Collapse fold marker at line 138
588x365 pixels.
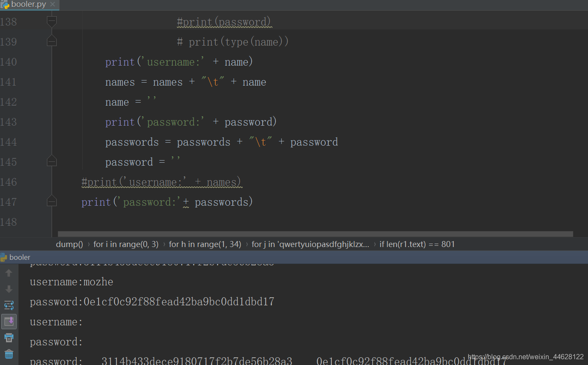pos(52,21)
